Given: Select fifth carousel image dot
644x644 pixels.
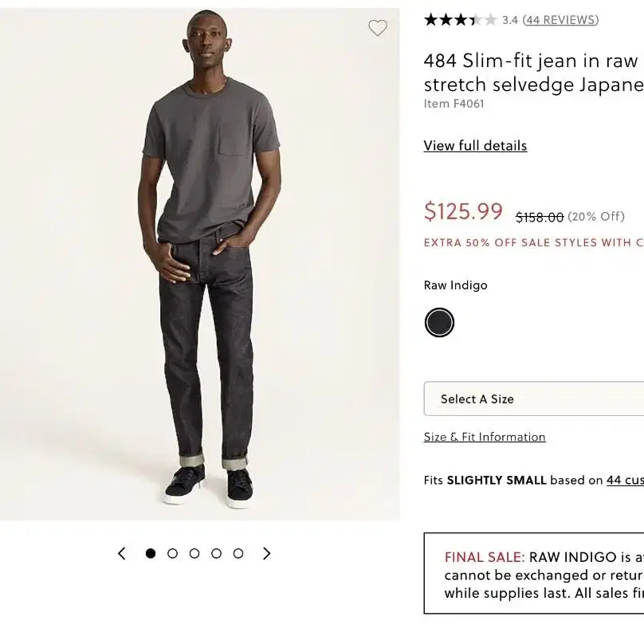Looking at the screenshot, I should tap(238, 553).
